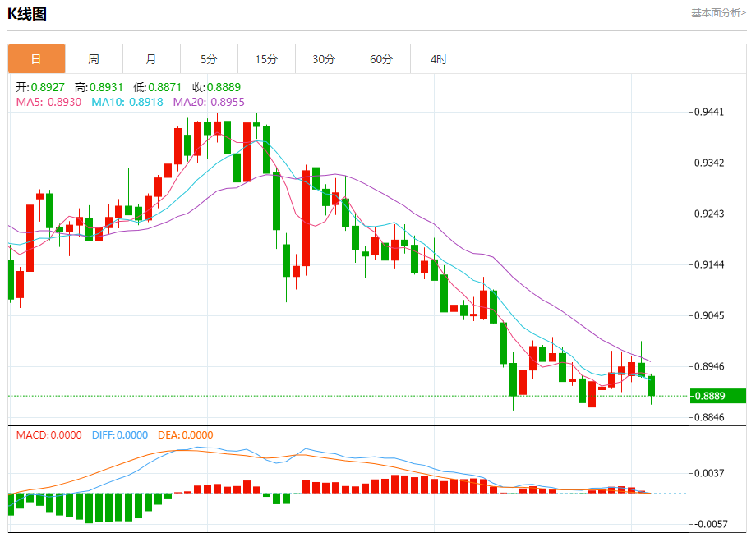Image resolution: width=756 pixels, height=533 pixels.
Task: Open the 4时 interval tab
Action: pyautogui.click(x=439, y=59)
